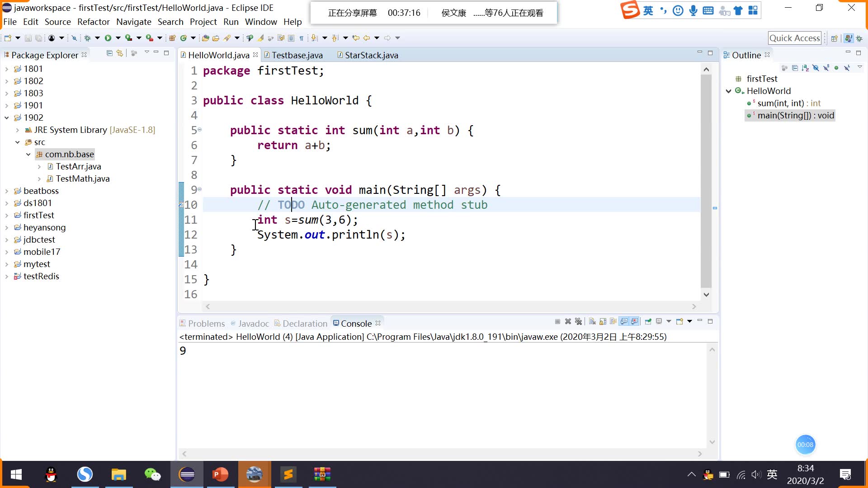Click the Run green play button
The width and height of the screenshot is (868, 488).
[108, 38]
